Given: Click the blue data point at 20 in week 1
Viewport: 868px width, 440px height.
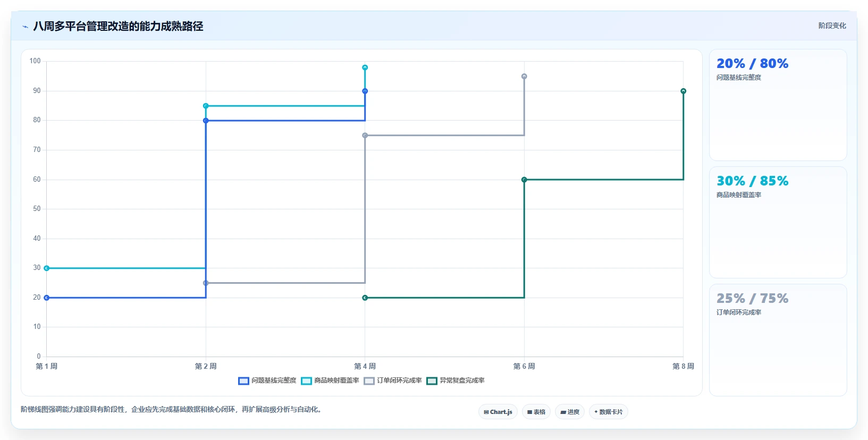Looking at the screenshot, I should click(x=47, y=298).
